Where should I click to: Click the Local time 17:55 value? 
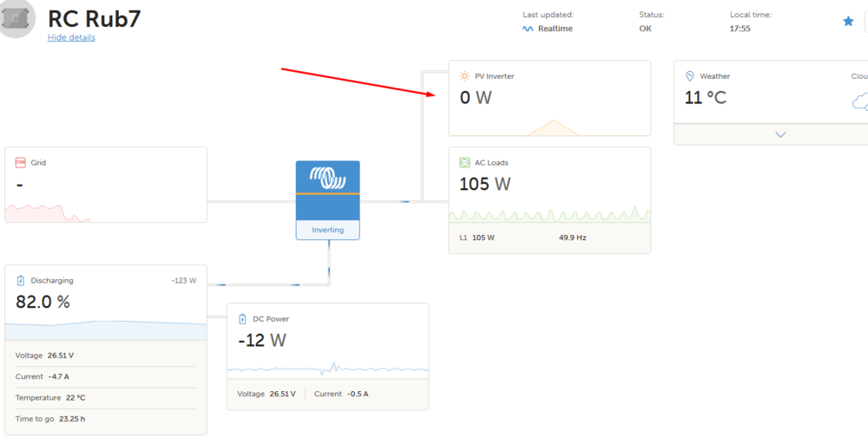click(740, 29)
